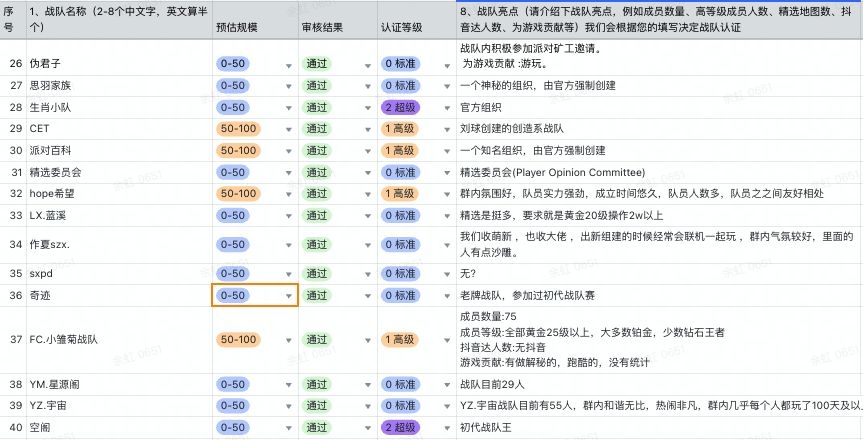The width and height of the screenshot is (863, 440).
Task: Open the 预估规模 dropdown arrow for selected row 36 奇迹
Action: point(289,296)
